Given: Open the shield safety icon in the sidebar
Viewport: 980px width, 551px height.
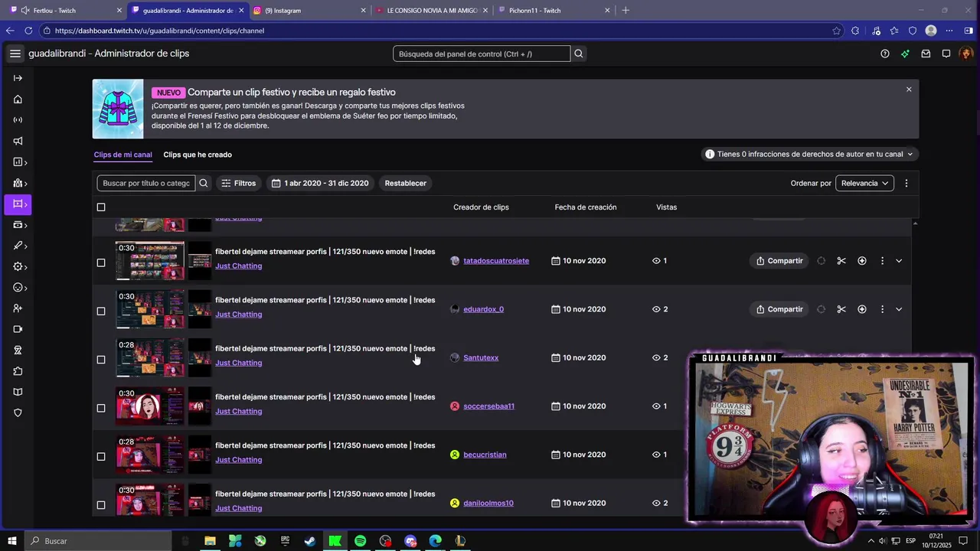Looking at the screenshot, I should point(18,412).
